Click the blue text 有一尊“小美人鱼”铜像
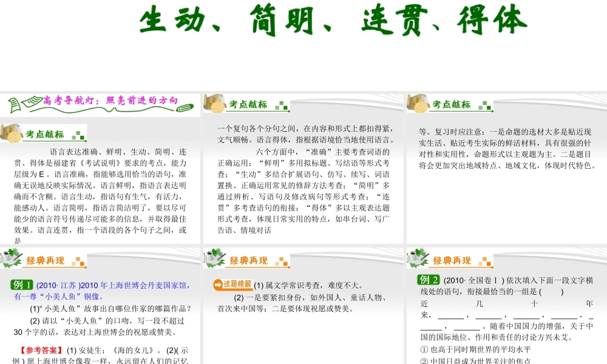This screenshot has height=364, width=607. (59, 297)
